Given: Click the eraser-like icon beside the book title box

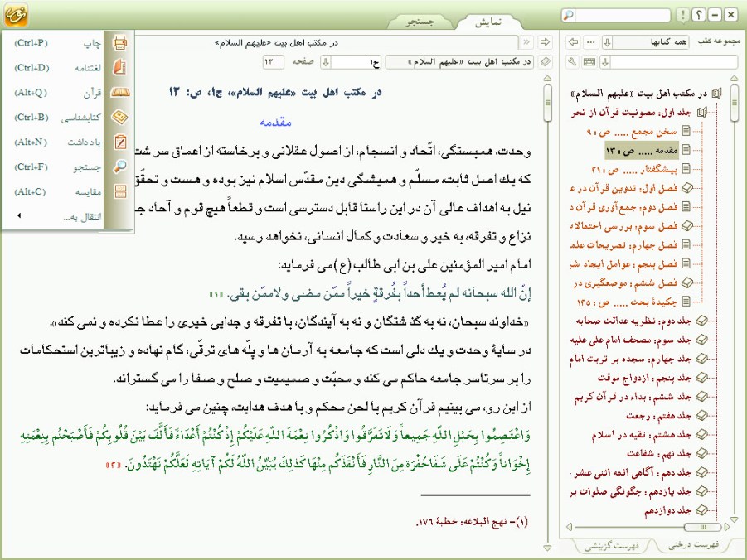Looking at the screenshot, I should pyautogui.click(x=546, y=62).
